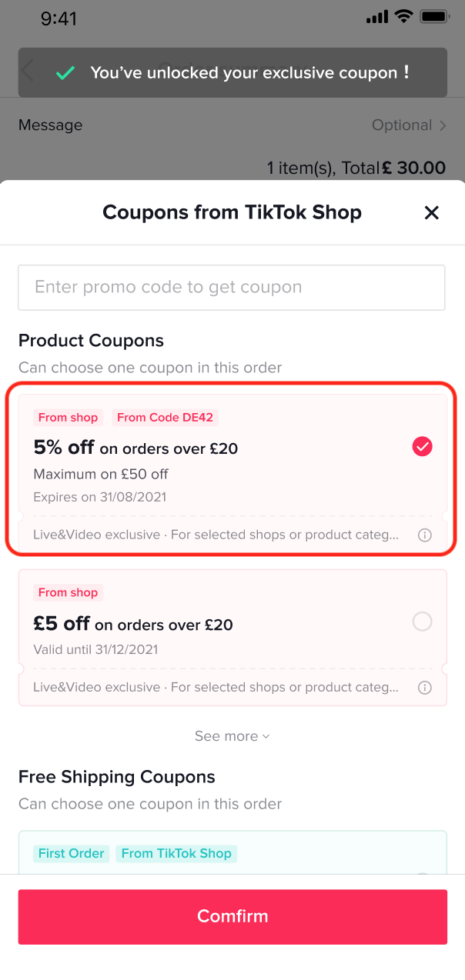Click the Message row label

[50, 125]
